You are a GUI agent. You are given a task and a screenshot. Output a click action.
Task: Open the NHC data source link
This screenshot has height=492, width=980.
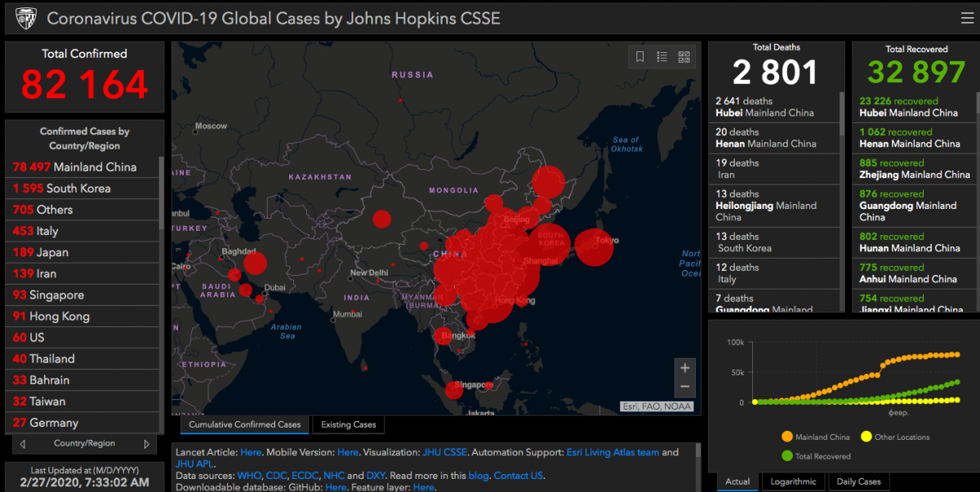pyautogui.click(x=334, y=476)
